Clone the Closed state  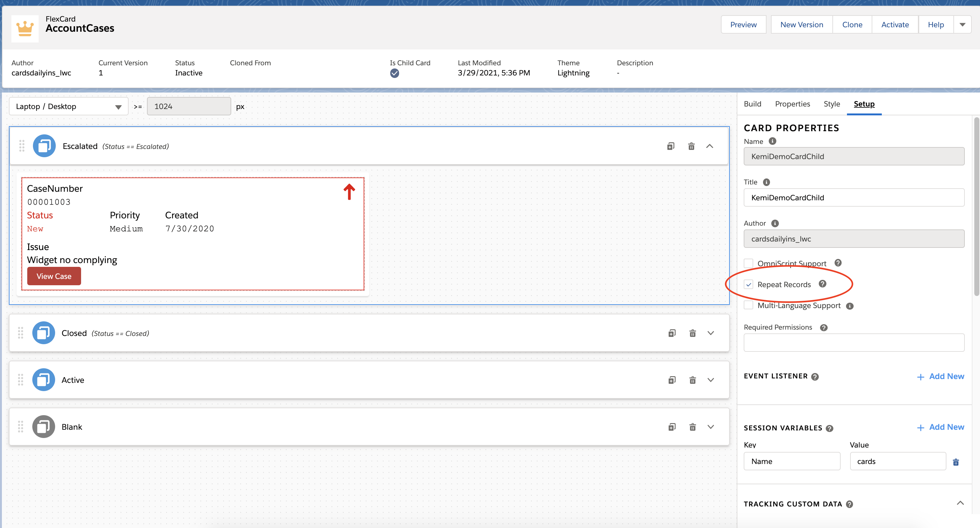[x=672, y=333]
